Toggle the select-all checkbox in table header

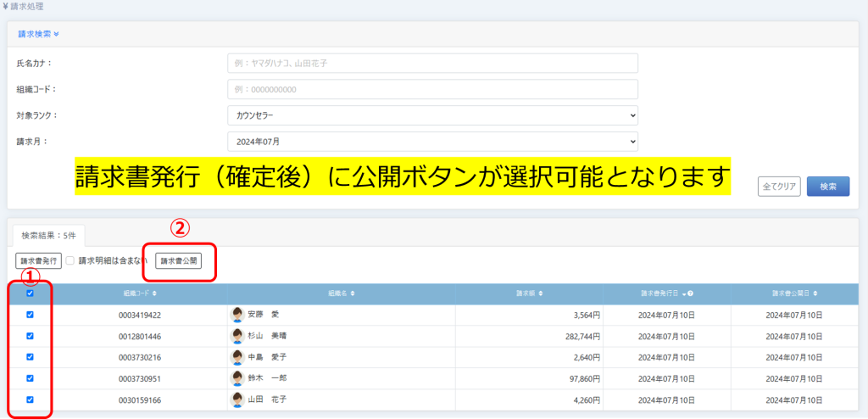(30, 293)
